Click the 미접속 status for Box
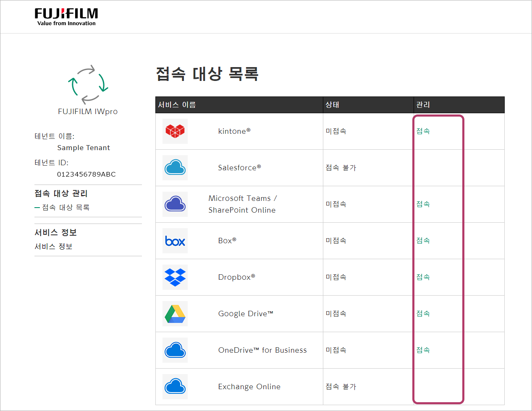The height and width of the screenshot is (411, 532). pos(336,241)
